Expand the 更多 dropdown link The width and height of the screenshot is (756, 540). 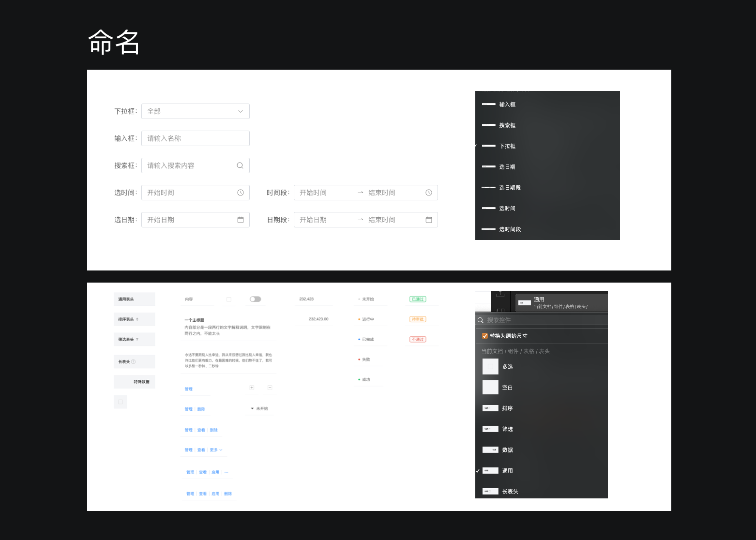click(x=216, y=450)
